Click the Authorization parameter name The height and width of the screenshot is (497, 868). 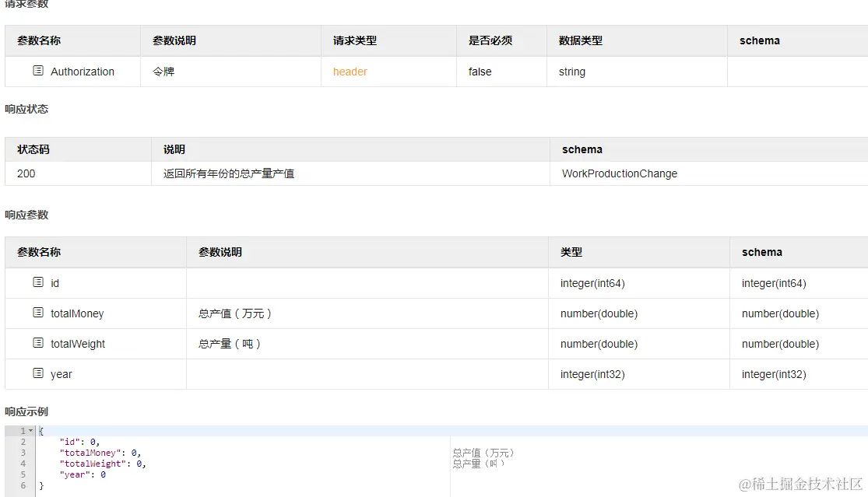tap(83, 72)
